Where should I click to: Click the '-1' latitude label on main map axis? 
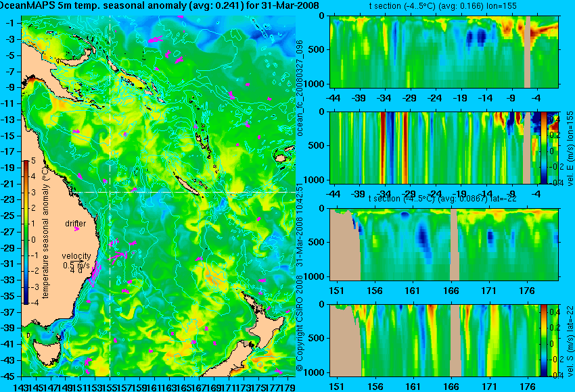pos(10,24)
